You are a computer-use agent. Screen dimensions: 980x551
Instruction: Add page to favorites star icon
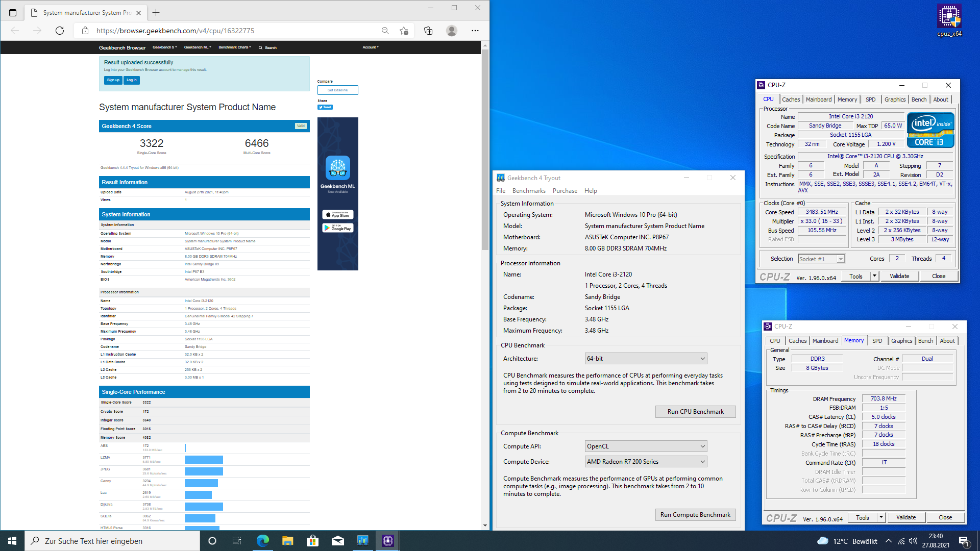(x=404, y=31)
